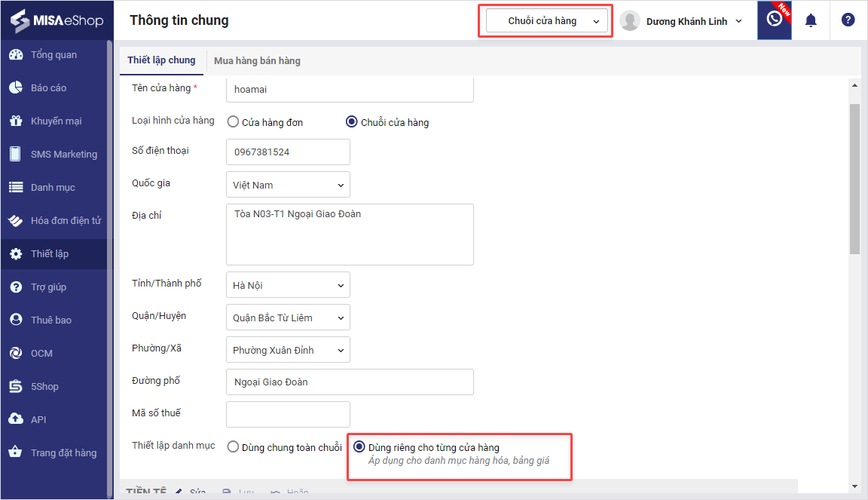Click the OCM swirl icon
Screen dimensions: 868x500
[x=16, y=353]
